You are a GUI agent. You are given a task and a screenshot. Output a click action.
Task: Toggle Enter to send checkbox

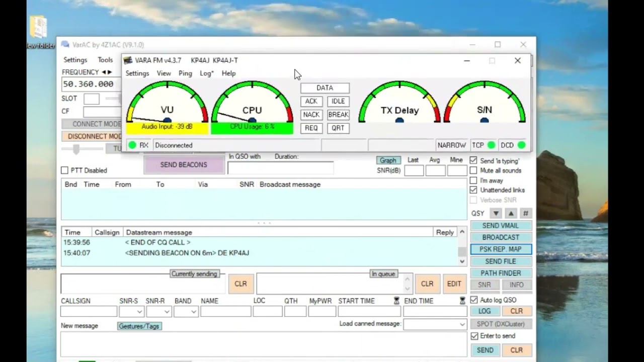474,336
